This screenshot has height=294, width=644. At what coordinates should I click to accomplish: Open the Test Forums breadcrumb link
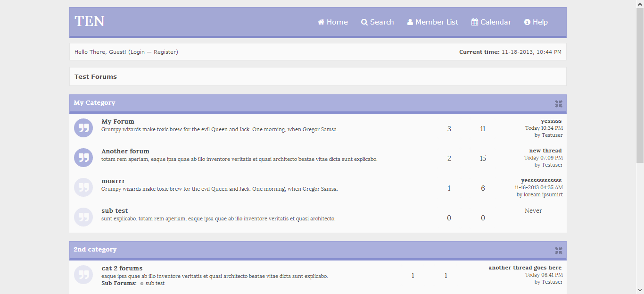click(x=96, y=76)
